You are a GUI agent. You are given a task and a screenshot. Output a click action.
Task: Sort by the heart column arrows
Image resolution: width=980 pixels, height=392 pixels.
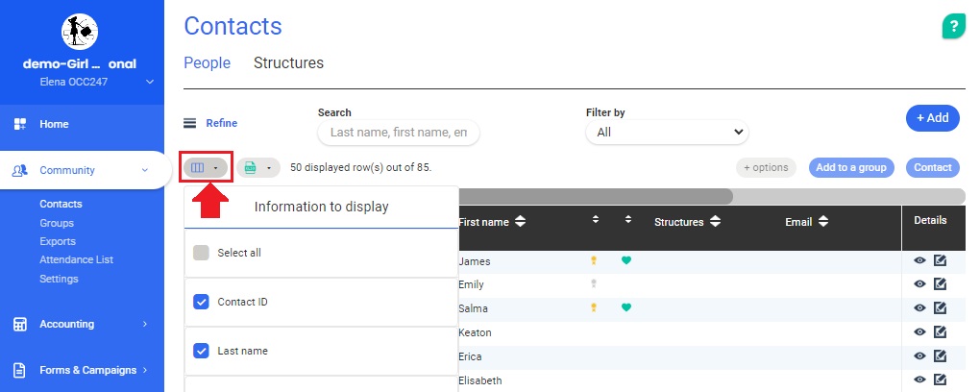(x=628, y=219)
